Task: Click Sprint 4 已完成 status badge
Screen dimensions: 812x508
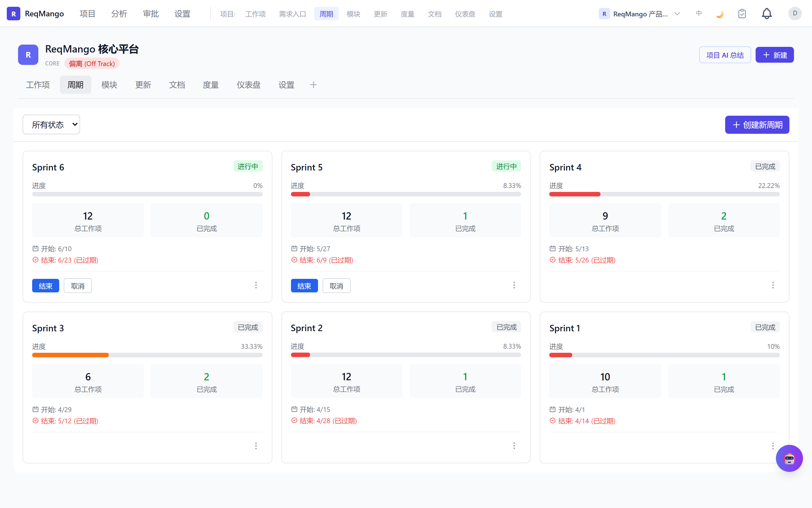Action: (765, 166)
